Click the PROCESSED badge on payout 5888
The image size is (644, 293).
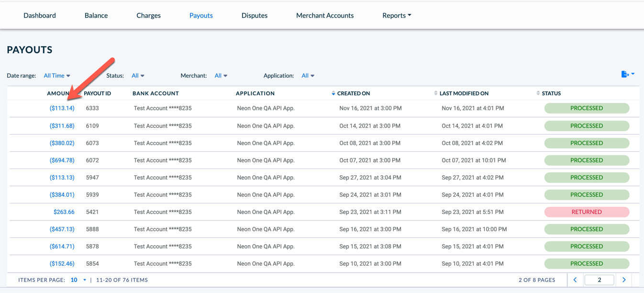587,229
